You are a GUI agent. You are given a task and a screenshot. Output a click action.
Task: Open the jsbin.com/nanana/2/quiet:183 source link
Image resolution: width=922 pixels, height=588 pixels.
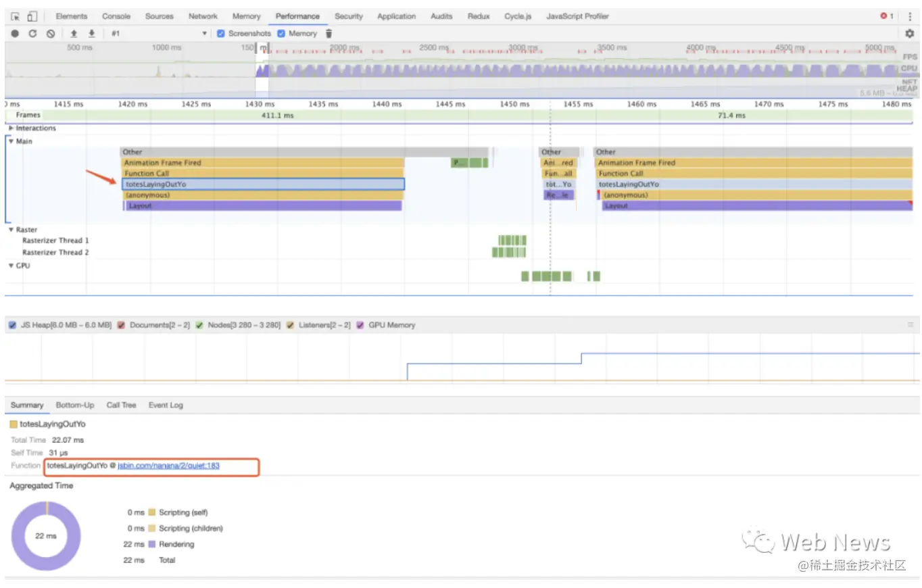(x=168, y=466)
